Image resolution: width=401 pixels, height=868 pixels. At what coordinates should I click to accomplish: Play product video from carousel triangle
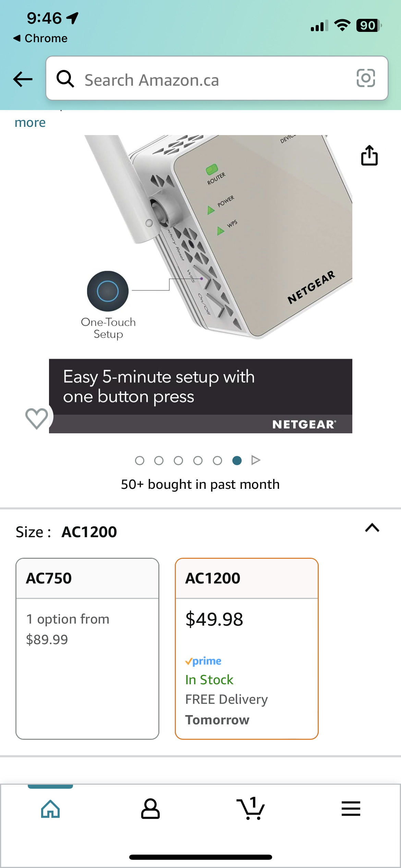(x=256, y=460)
